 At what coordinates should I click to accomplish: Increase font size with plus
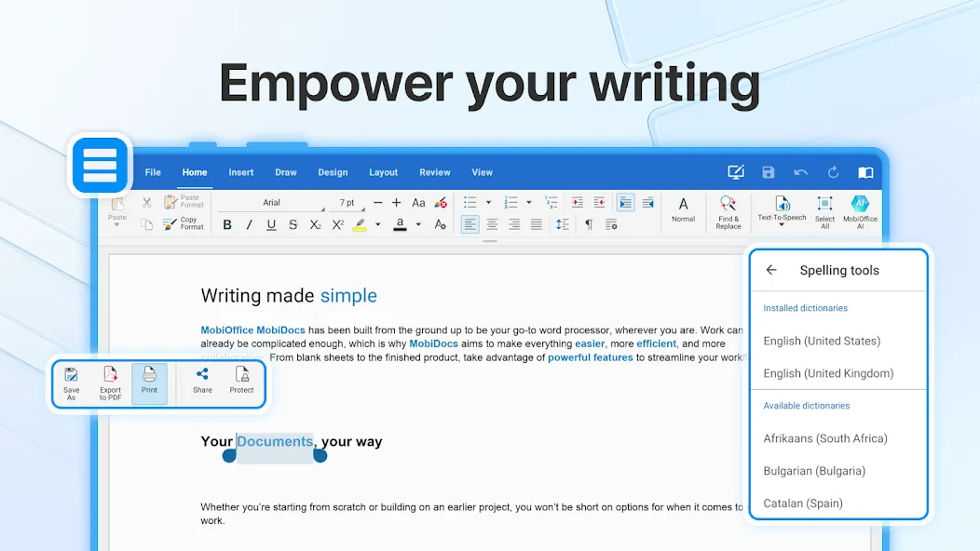pyautogui.click(x=396, y=202)
